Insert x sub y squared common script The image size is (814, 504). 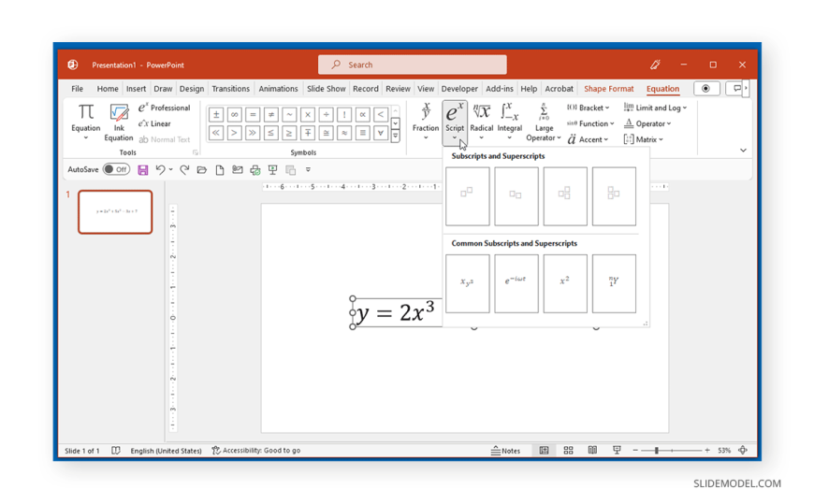tap(467, 283)
